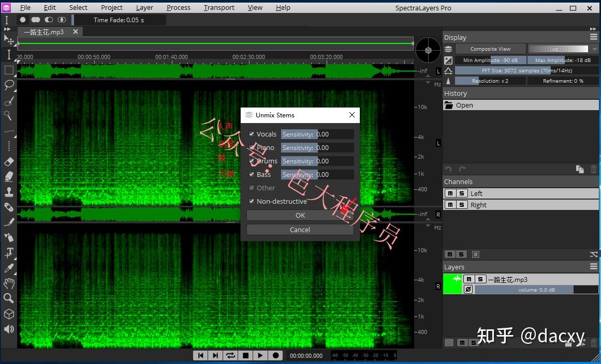Choose the Clone Stamp tool

tap(8, 192)
